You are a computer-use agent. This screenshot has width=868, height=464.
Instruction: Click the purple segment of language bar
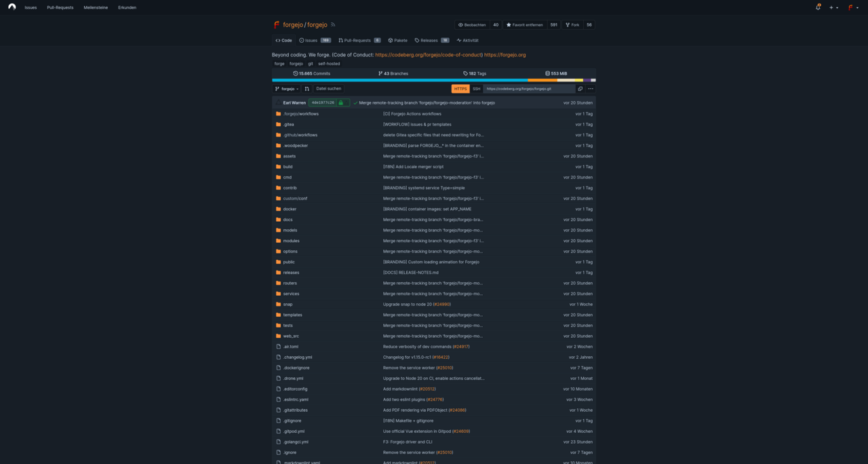(587, 80)
